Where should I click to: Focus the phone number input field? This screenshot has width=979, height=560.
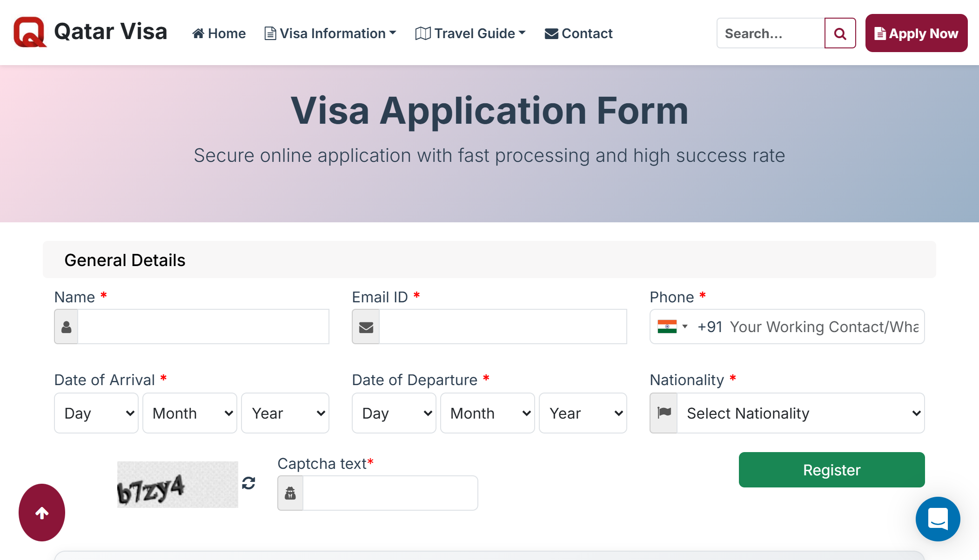tap(824, 327)
